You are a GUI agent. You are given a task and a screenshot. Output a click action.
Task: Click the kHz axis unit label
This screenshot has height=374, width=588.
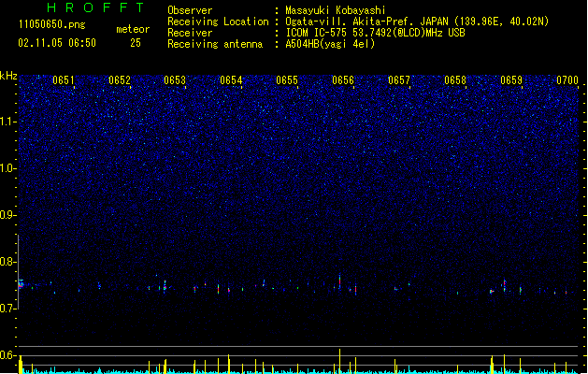click(8, 76)
